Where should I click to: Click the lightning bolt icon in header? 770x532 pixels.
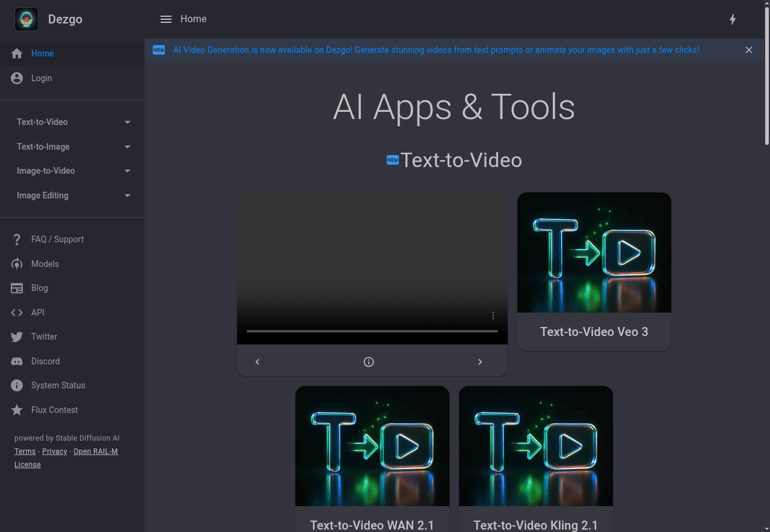[733, 19]
